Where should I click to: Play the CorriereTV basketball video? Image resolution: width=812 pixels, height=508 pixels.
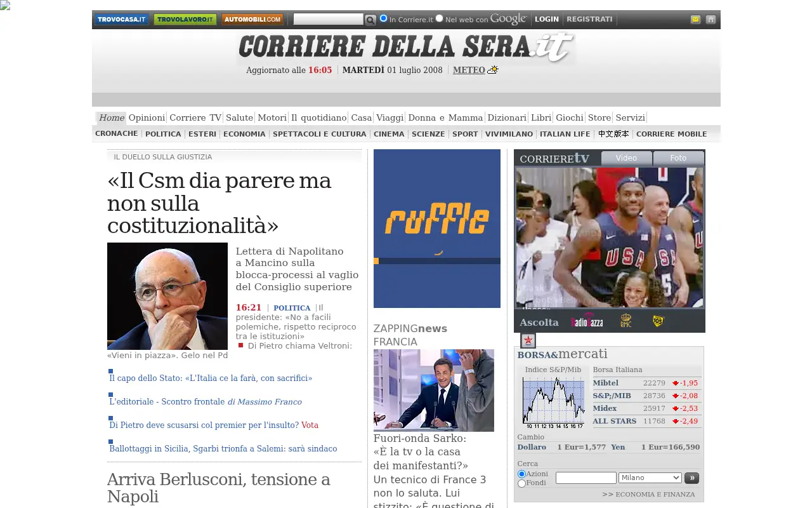[610, 238]
